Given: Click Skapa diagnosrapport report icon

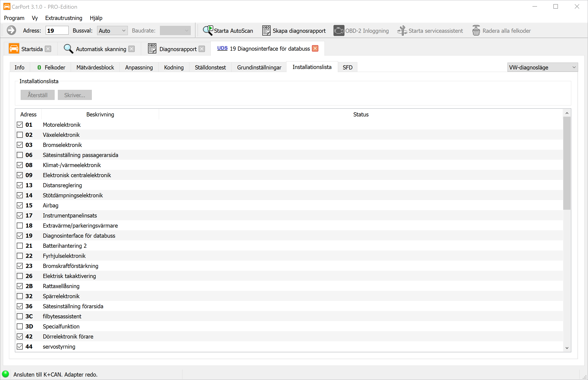Looking at the screenshot, I should coord(266,31).
